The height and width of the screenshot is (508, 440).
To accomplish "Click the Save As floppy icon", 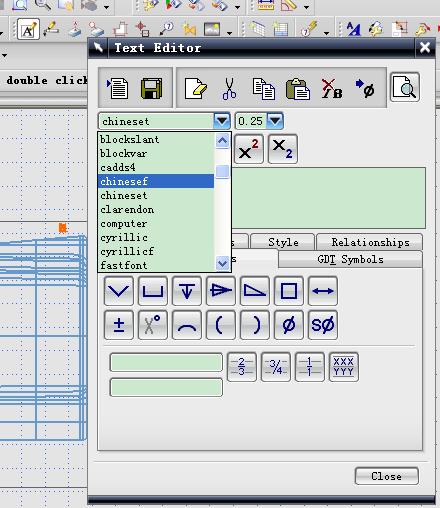I will coord(152,88).
